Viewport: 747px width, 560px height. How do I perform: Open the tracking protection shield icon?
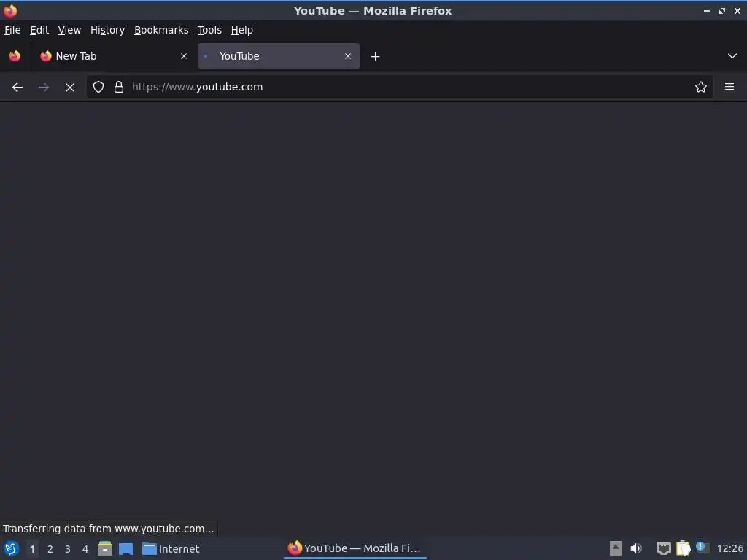tap(98, 87)
